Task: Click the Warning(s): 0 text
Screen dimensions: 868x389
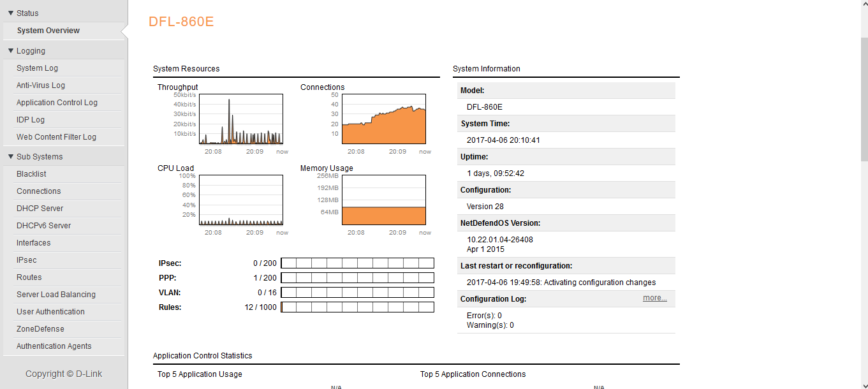Action: 490,325
